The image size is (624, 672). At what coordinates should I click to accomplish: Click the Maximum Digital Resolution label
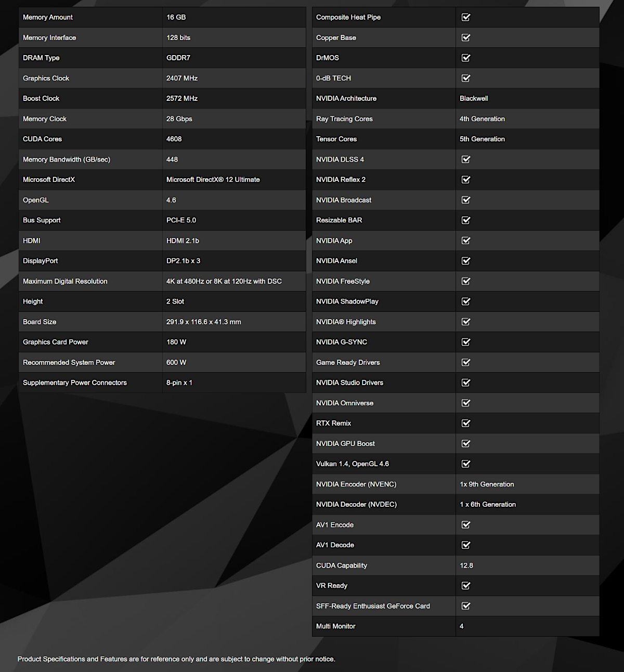pyautogui.click(x=65, y=281)
